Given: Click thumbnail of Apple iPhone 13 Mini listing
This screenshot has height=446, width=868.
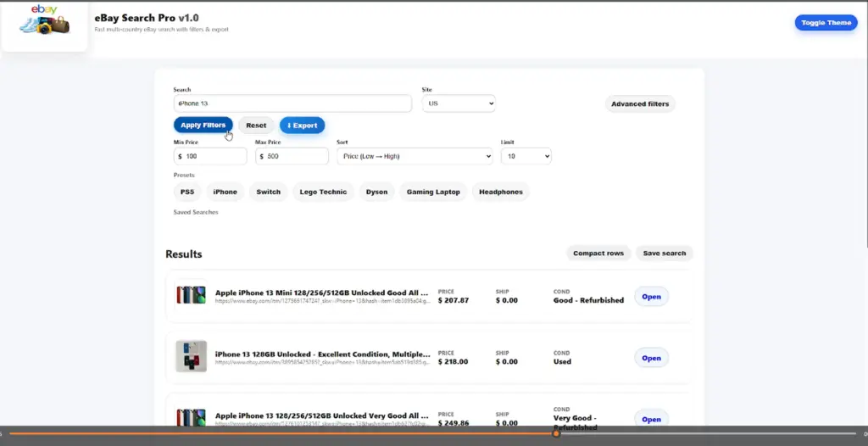Looking at the screenshot, I should coord(191,295).
